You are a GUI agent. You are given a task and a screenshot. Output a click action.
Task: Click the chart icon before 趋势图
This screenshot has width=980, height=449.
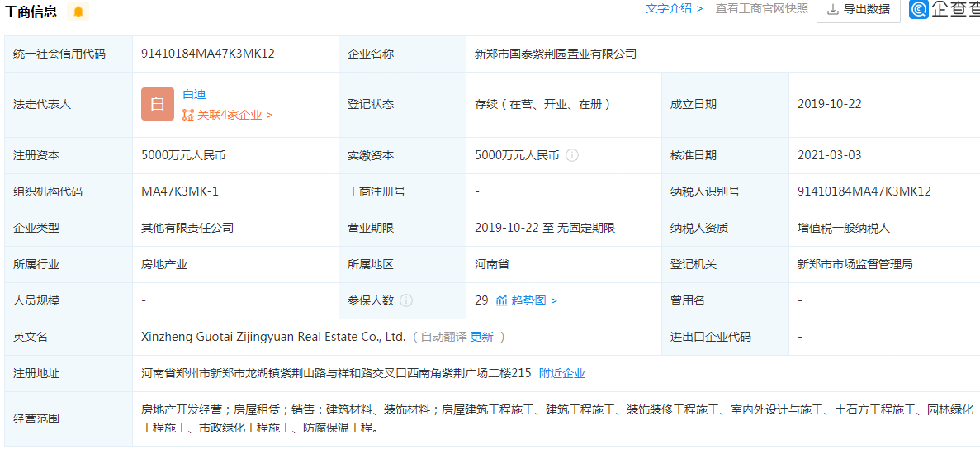click(501, 300)
